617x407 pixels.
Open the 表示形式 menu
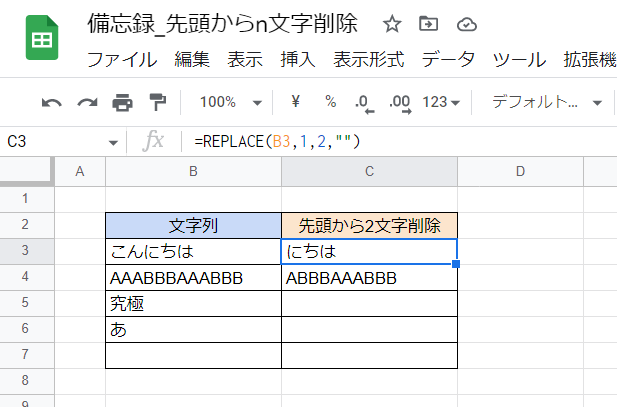[x=369, y=60]
